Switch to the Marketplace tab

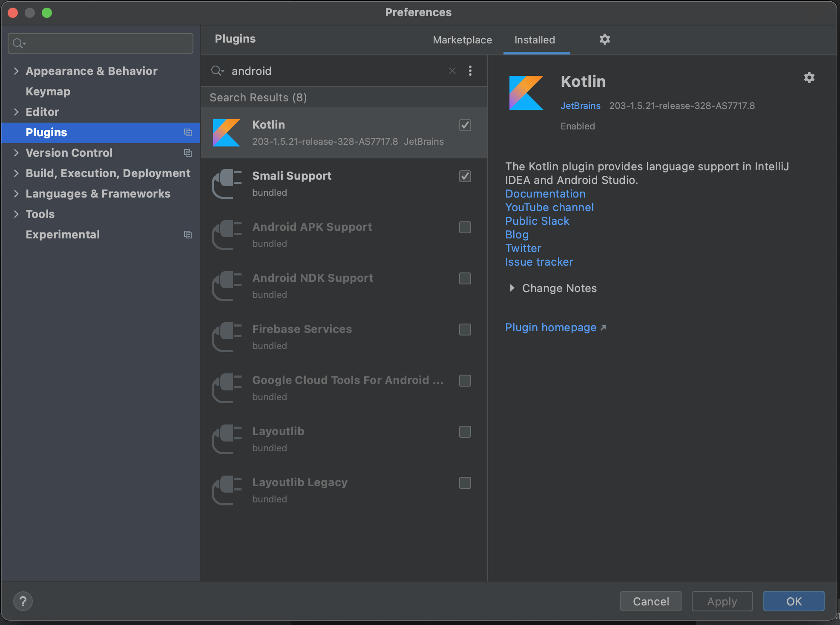(462, 40)
